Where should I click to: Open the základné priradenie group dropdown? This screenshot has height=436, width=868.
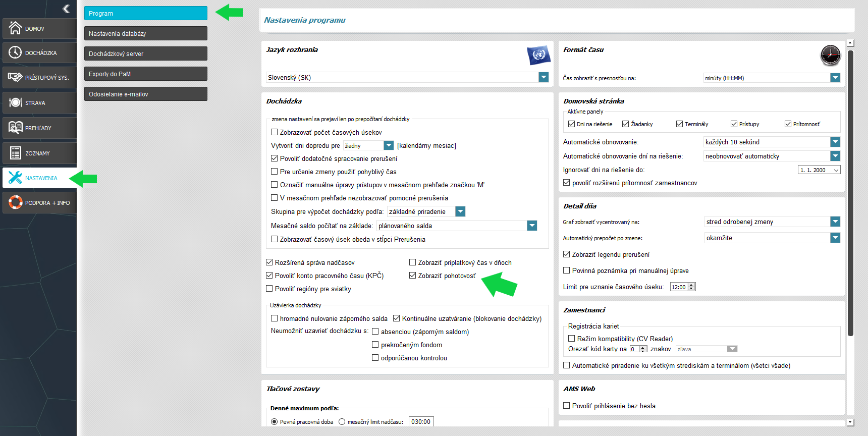point(460,211)
